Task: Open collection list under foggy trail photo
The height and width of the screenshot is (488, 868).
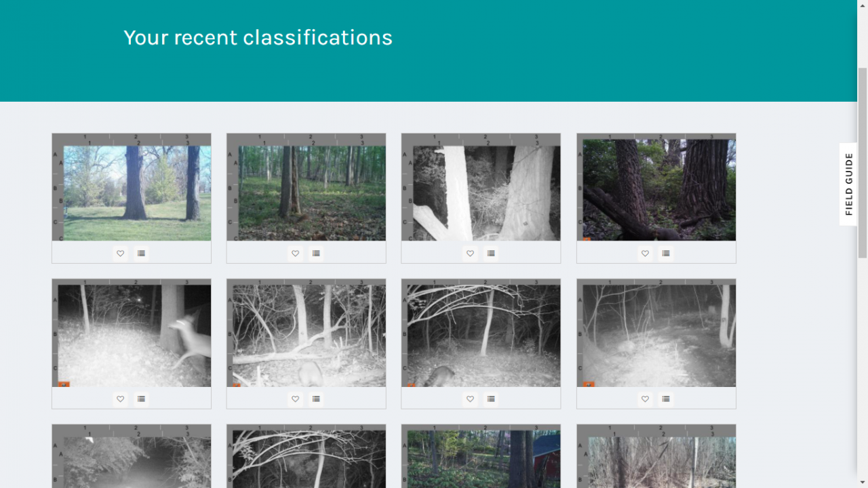Action: point(666,399)
